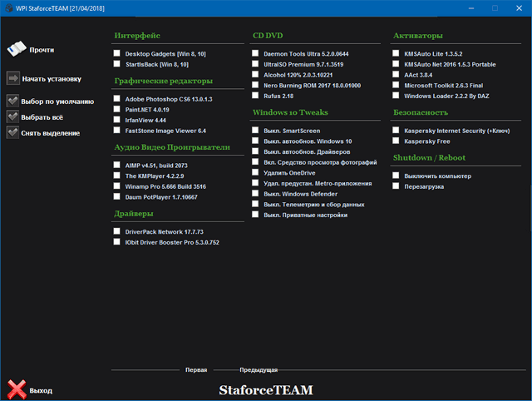The width and height of the screenshot is (532, 401).
Task: Enable Adobe Photoshop CS6 13.0.1.3 checkbox
Action: [x=116, y=98]
